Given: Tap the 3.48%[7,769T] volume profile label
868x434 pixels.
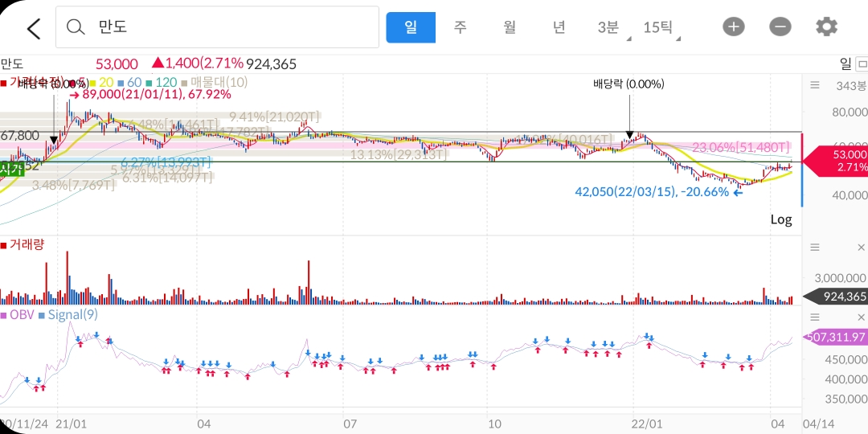Looking at the screenshot, I should [72, 186].
